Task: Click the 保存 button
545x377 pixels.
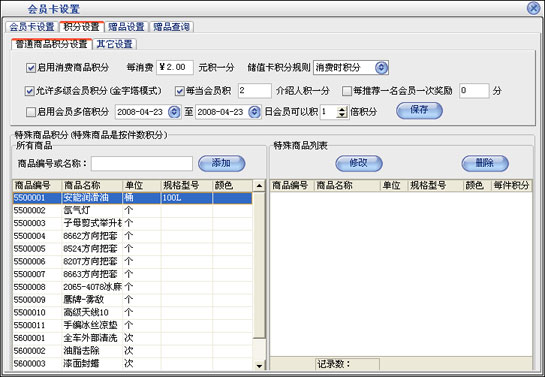Action: point(419,110)
